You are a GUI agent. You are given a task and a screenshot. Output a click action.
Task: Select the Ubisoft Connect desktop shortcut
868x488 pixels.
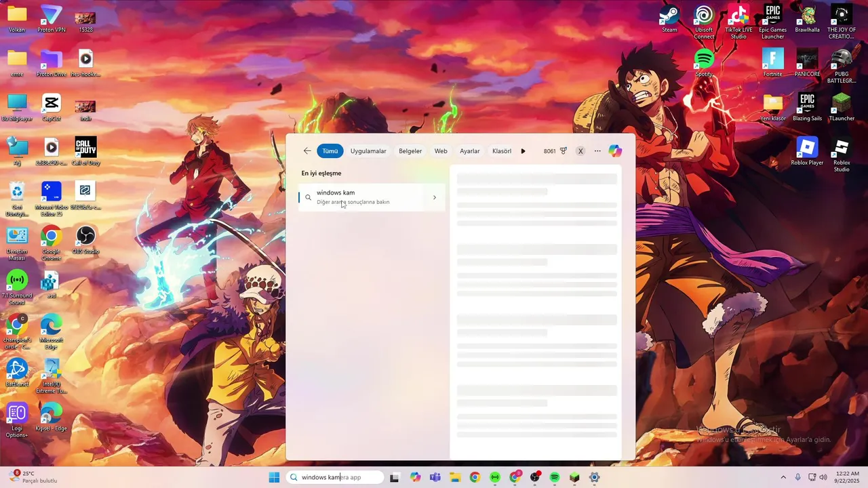click(704, 22)
